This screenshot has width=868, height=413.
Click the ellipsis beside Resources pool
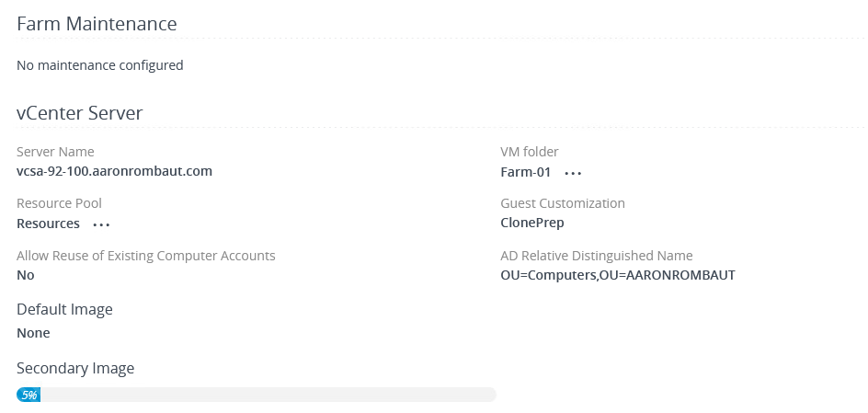pos(101,224)
